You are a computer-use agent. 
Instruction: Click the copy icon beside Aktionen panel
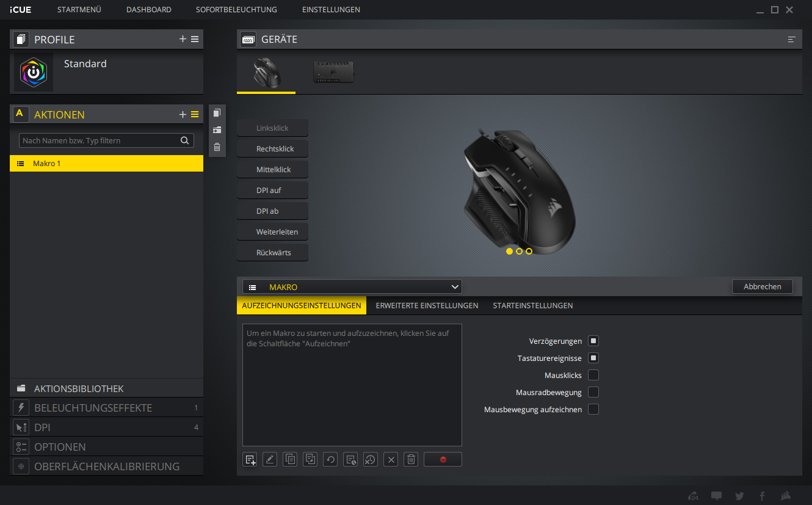coord(217,113)
